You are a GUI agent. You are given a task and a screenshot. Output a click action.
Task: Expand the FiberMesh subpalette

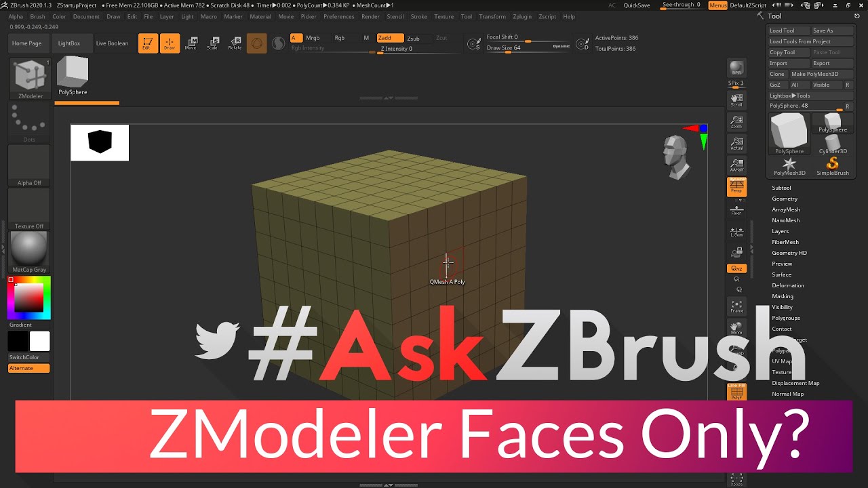pos(785,242)
